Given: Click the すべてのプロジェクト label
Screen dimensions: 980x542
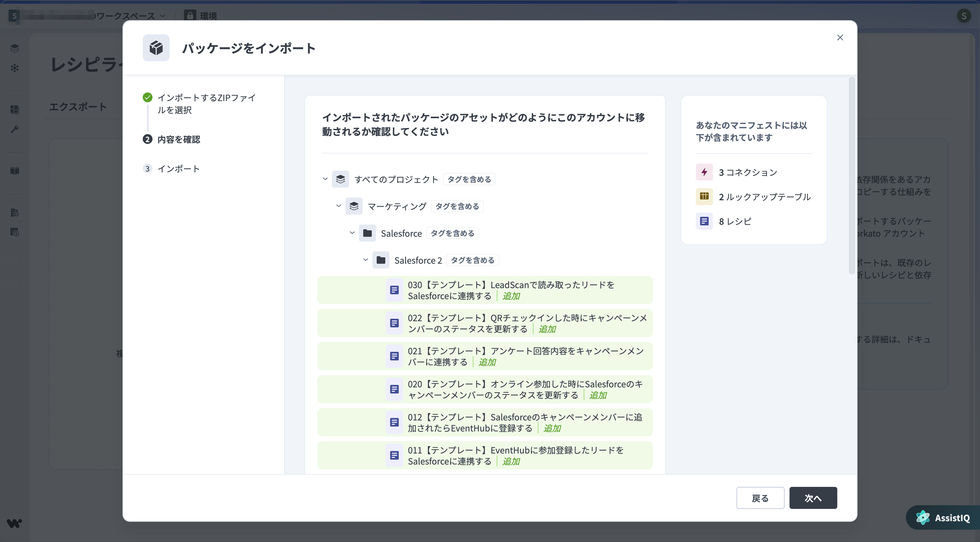Looking at the screenshot, I should pyautogui.click(x=396, y=179).
